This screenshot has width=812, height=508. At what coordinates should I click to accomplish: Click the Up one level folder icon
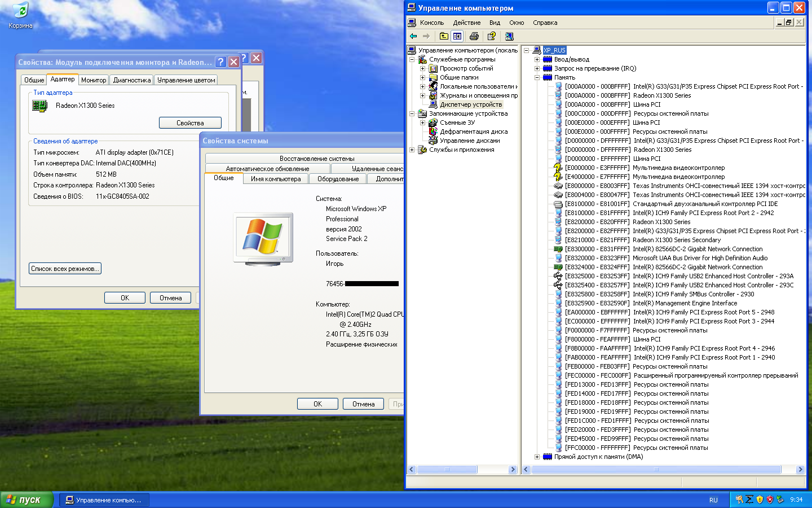444,36
